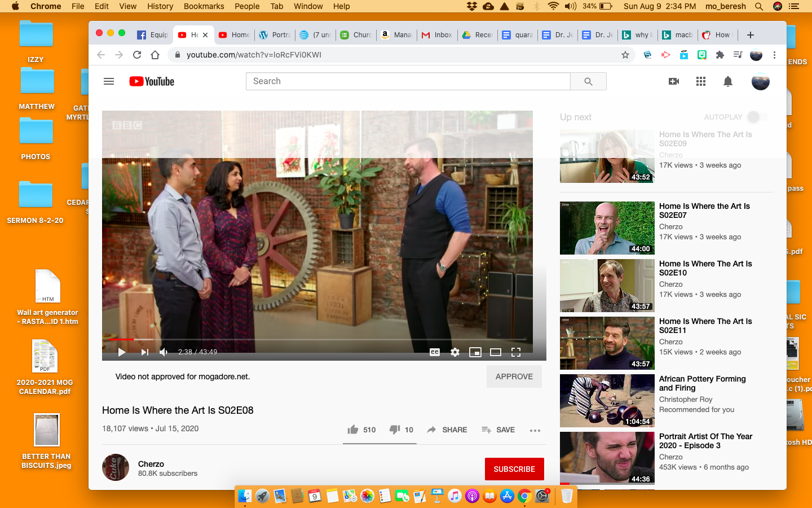Image resolution: width=812 pixels, height=508 pixels.
Task: Open African Pottery Forming and Firing thumbnail
Action: pyautogui.click(x=607, y=401)
